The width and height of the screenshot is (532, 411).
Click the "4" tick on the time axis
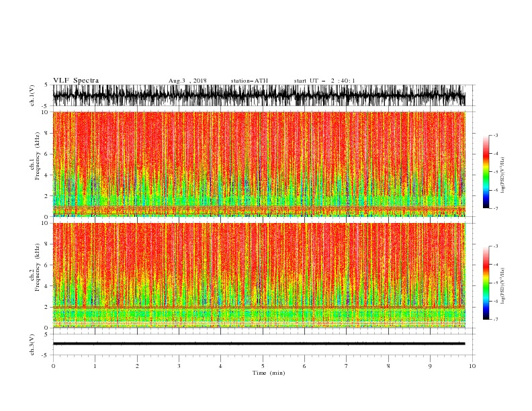[220, 366]
